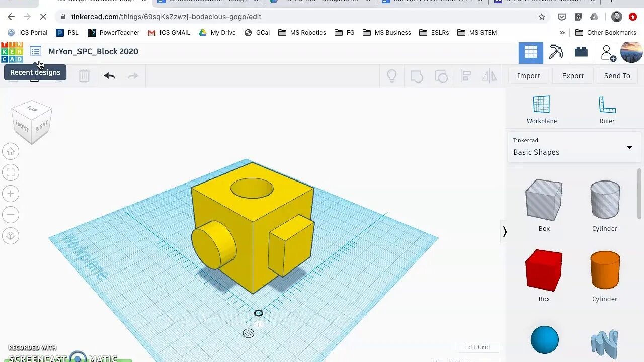Show more bookmarks with the chevron
This screenshot has width=644, height=362.
(x=562, y=33)
